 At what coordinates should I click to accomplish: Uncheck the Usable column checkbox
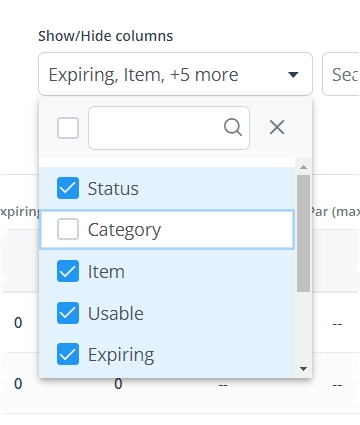[68, 313]
